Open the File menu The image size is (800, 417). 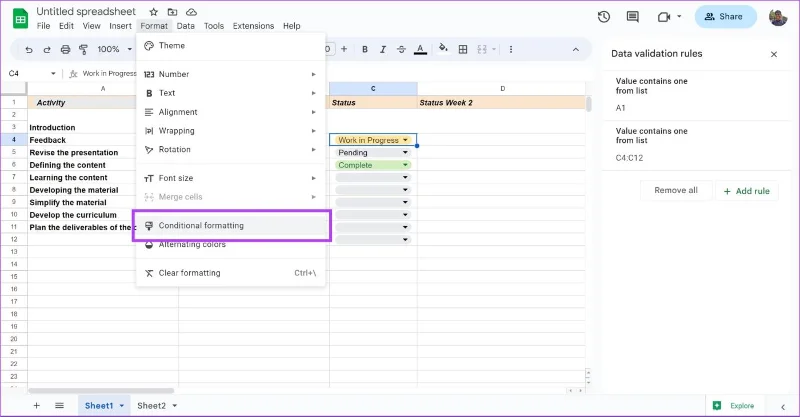43,26
